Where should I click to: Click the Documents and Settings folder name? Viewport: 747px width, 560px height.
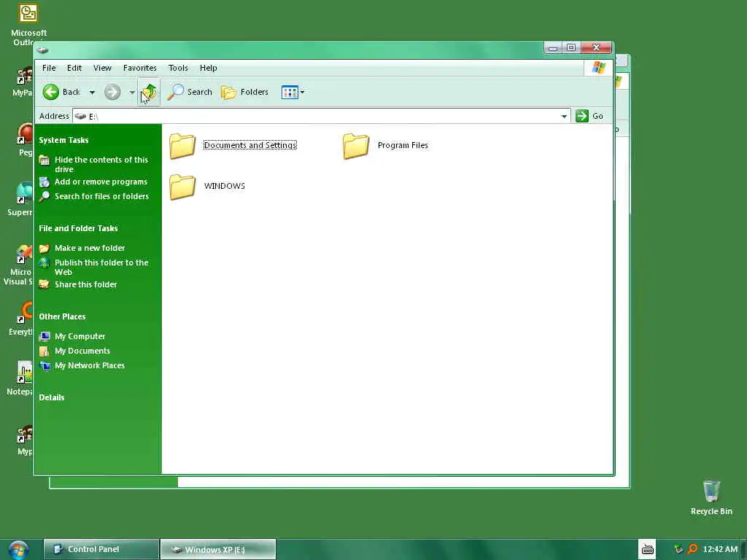point(250,145)
